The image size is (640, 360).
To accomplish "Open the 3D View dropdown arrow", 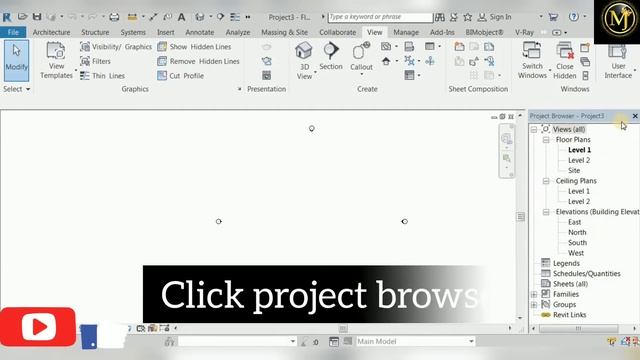I will [315, 73].
